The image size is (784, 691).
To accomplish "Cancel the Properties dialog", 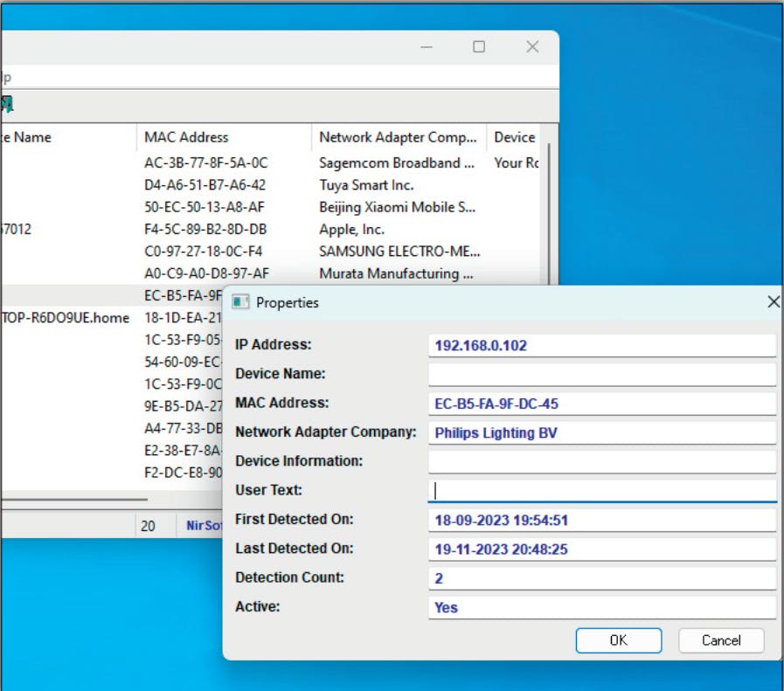I will 721,640.
